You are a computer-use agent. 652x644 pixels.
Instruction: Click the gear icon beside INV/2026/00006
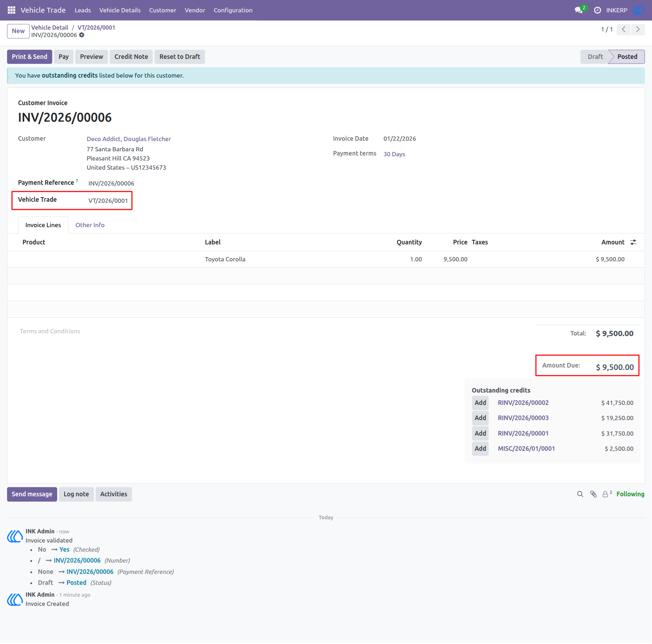click(82, 35)
